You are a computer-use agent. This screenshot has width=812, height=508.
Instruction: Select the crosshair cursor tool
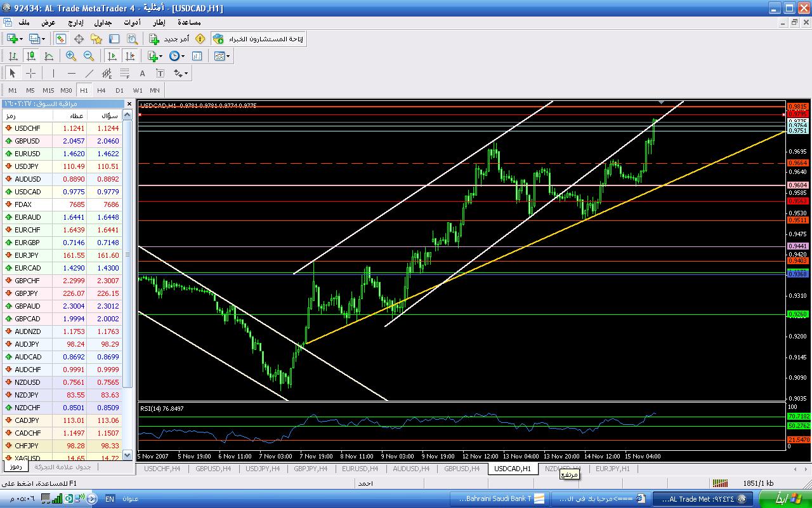tap(30, 73)
